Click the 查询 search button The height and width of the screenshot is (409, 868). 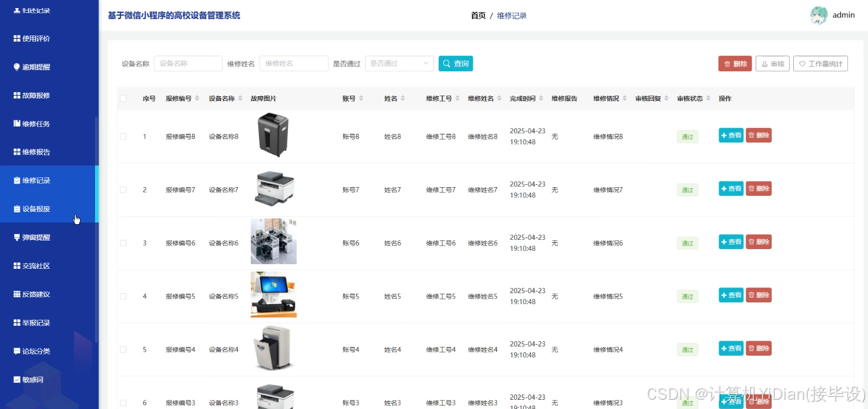455,64
